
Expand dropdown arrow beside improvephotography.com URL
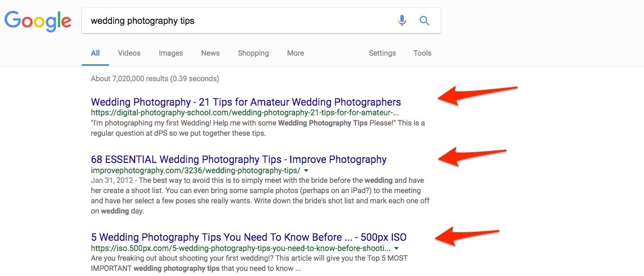(x=306, y=170)
